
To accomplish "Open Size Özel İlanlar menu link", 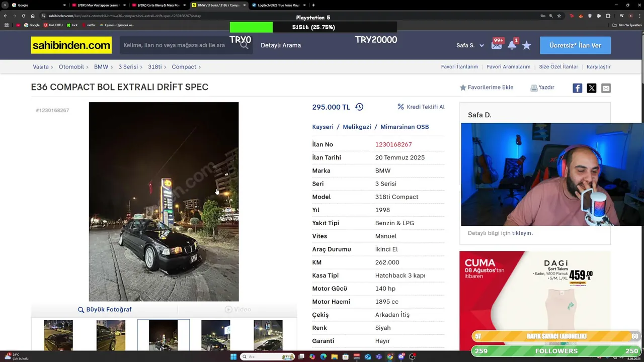I will [x=558, y=66].
